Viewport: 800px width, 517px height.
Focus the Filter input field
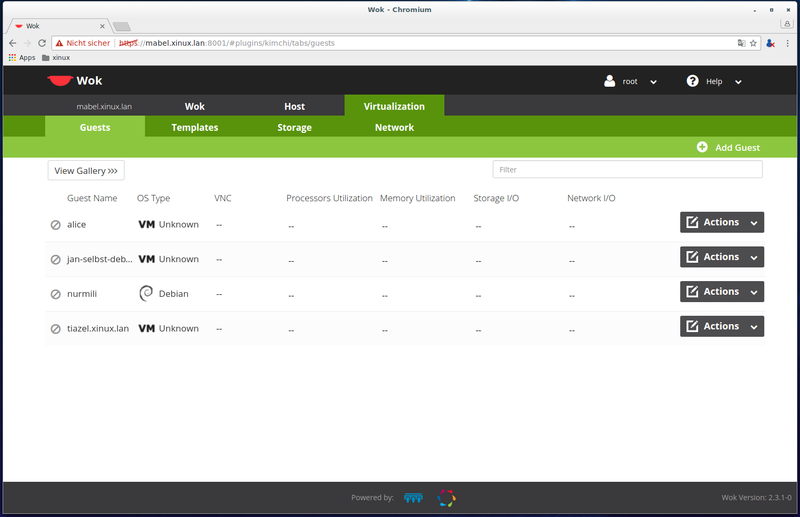(627, 170)
